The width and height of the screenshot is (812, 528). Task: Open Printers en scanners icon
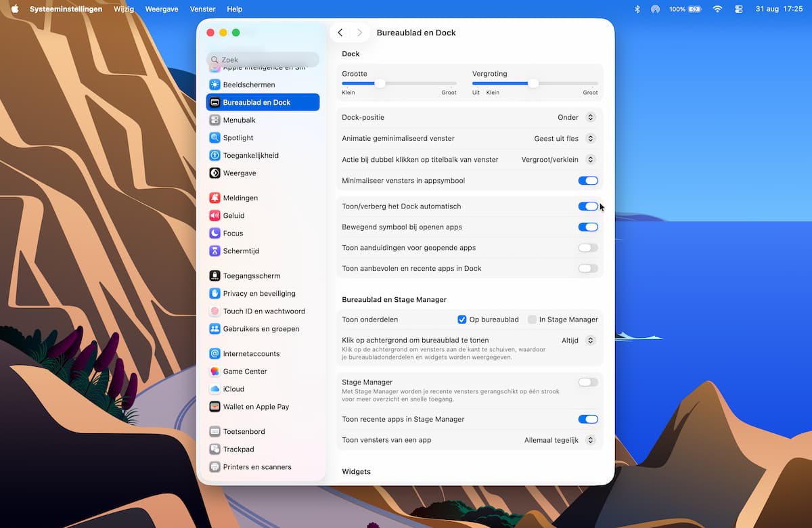[x=215, y=466]
